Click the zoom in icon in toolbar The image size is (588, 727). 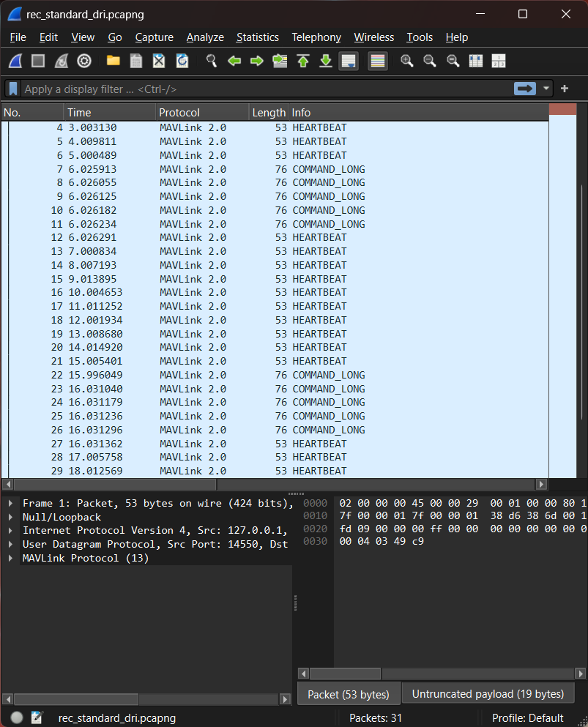click(x=407, y=61)
